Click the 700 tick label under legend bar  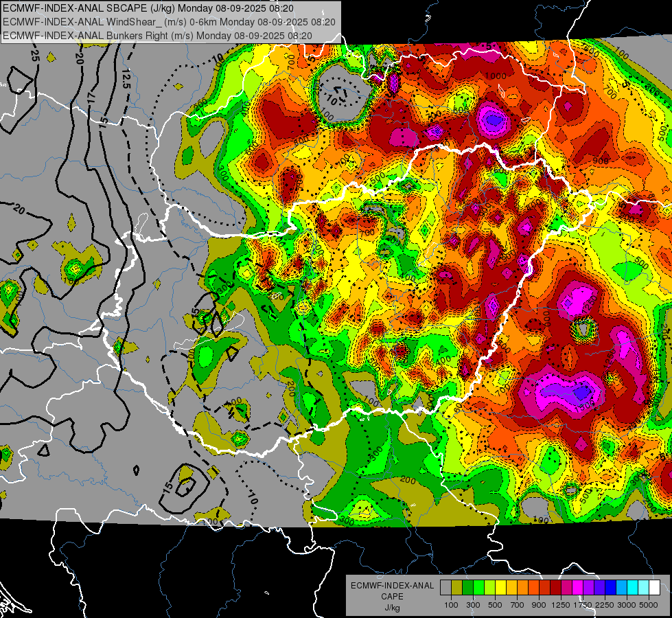[x=518, y=605]
